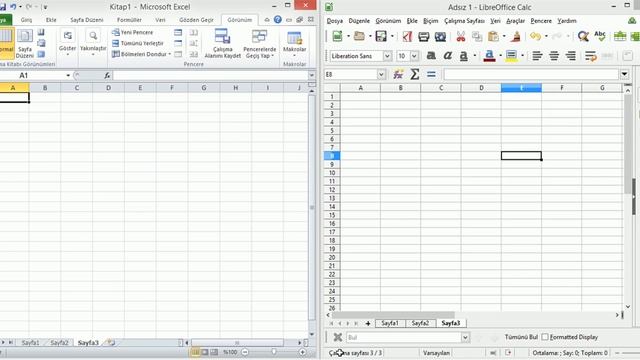Toggle Bold formatting in LibreOffice Calc
640x360 pixels.
click(x=431, y=56)
